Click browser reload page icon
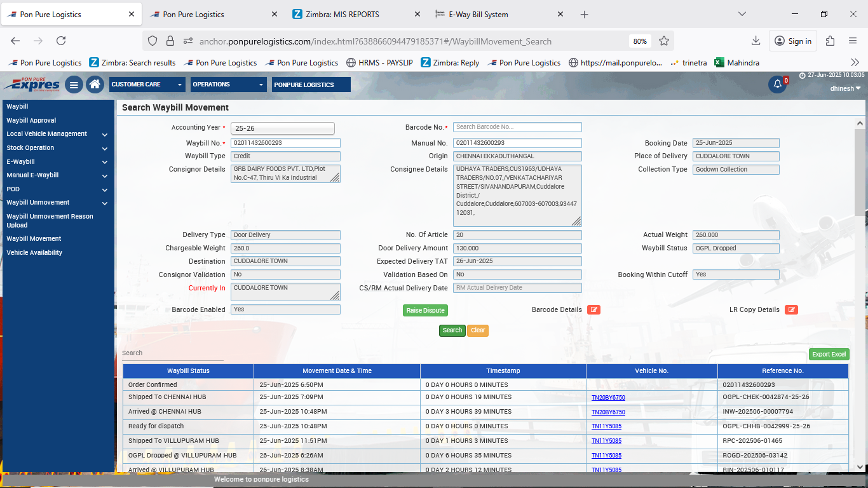 point(61,41)
